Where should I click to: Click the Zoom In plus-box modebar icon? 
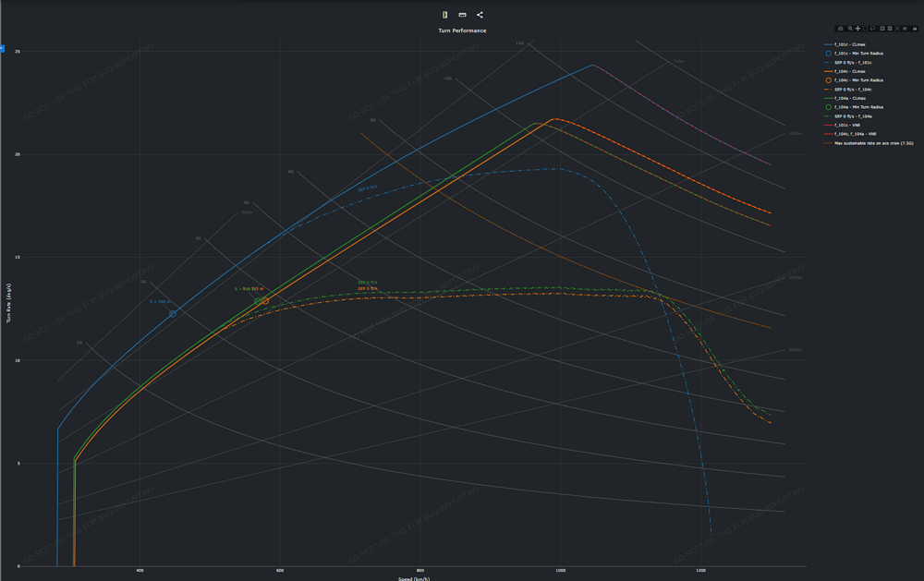point(882,29)
